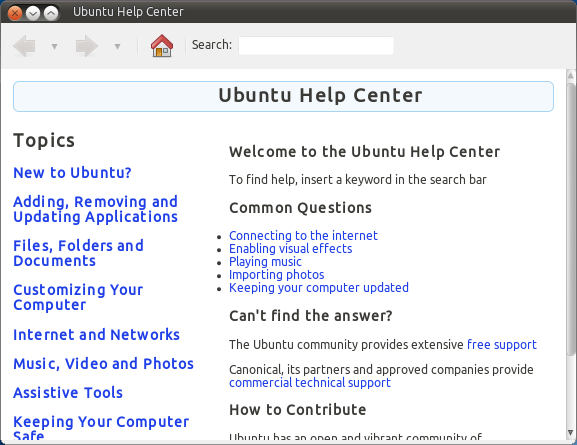Open Connecting to the internet link
The height and width of the screenshot is (445, 577).
[303, 236]
